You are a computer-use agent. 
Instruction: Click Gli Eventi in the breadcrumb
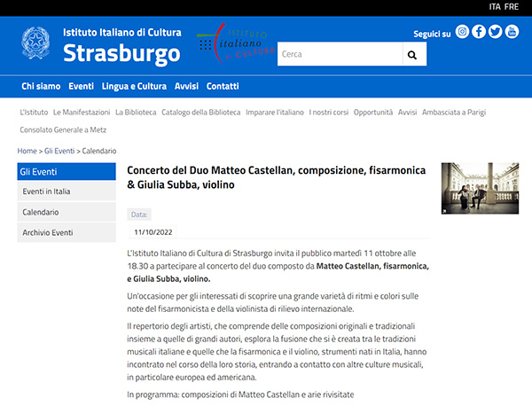59,151
